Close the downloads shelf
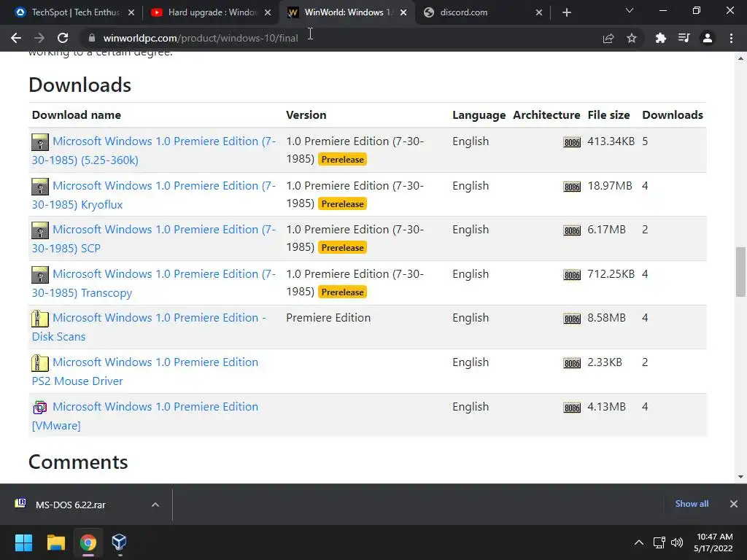 [734, 504]
